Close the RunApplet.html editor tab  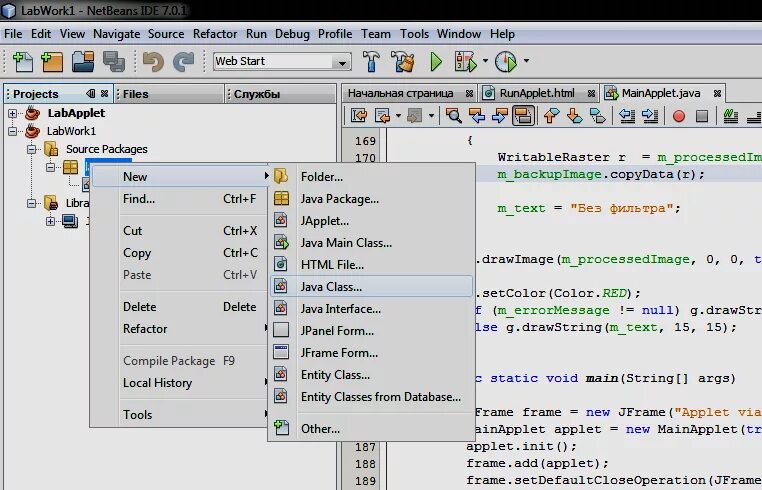pyautogui.click(x=591, y=93)
